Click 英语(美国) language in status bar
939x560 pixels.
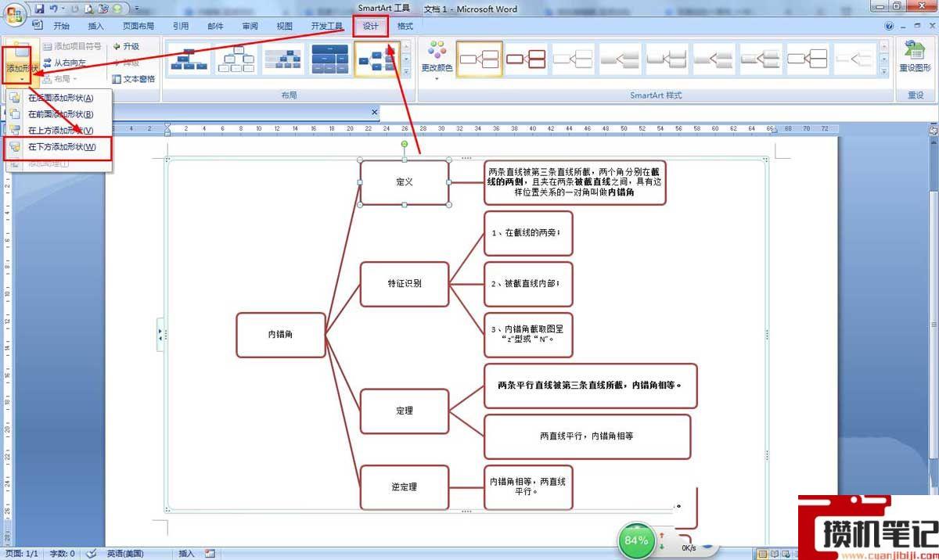pyautogui.click(x=125, y=554)
